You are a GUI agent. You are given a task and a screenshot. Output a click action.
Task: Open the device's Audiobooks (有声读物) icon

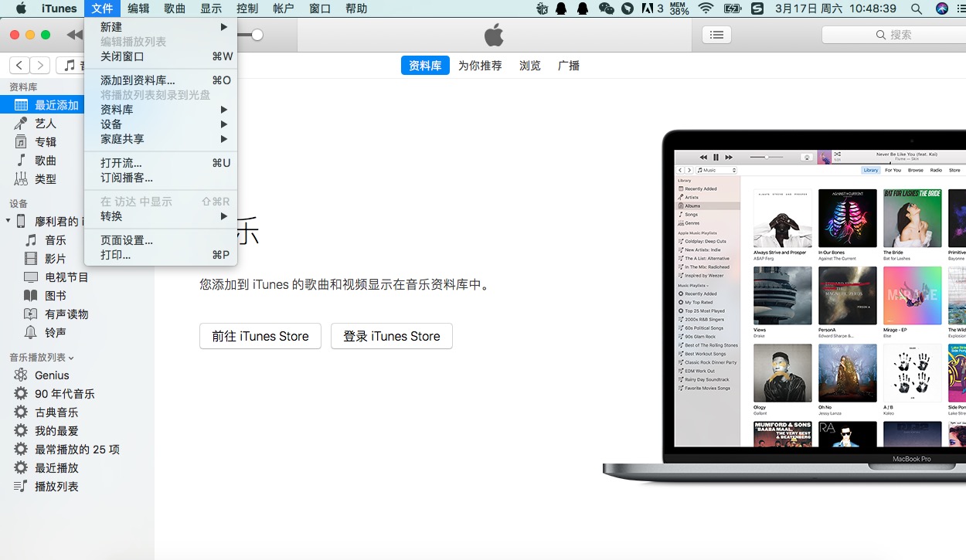pos(31,314)
